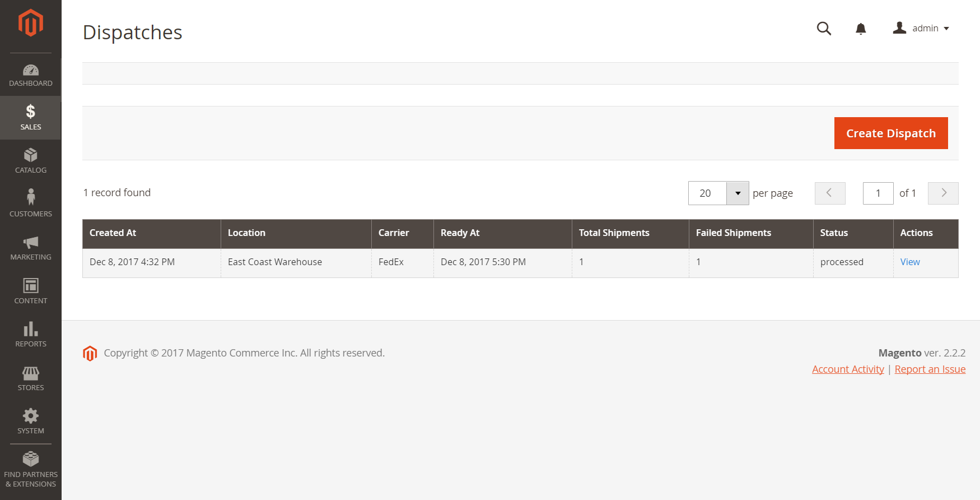Click the search magnifier icon
Screen dimensions: 980x500
click(824, 29)
